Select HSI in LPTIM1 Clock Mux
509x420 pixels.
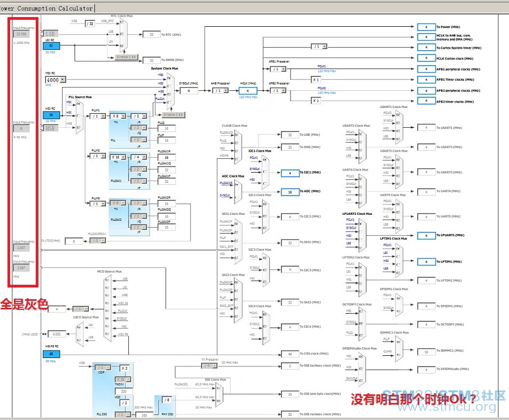tap(398, 265)
